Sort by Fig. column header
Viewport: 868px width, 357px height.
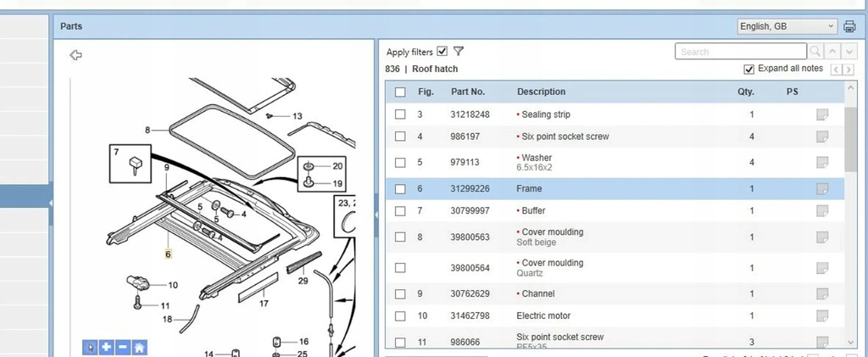coord(426,92)
